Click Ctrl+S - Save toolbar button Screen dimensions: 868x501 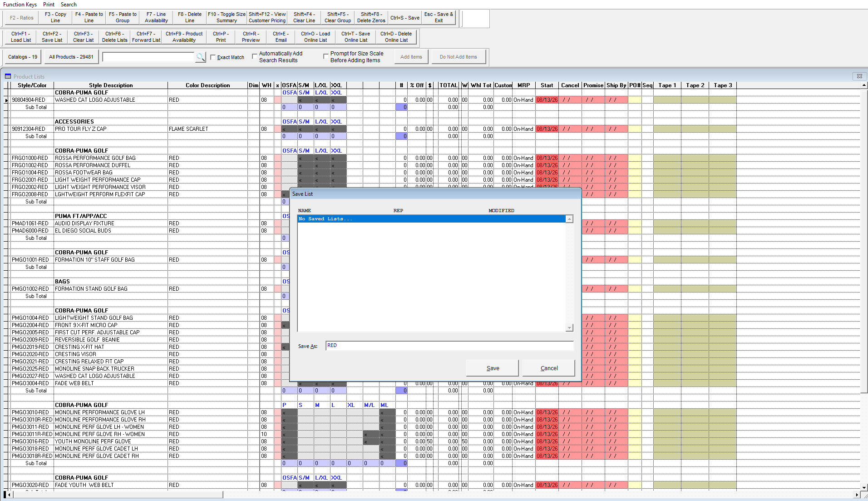click(405, 18)
